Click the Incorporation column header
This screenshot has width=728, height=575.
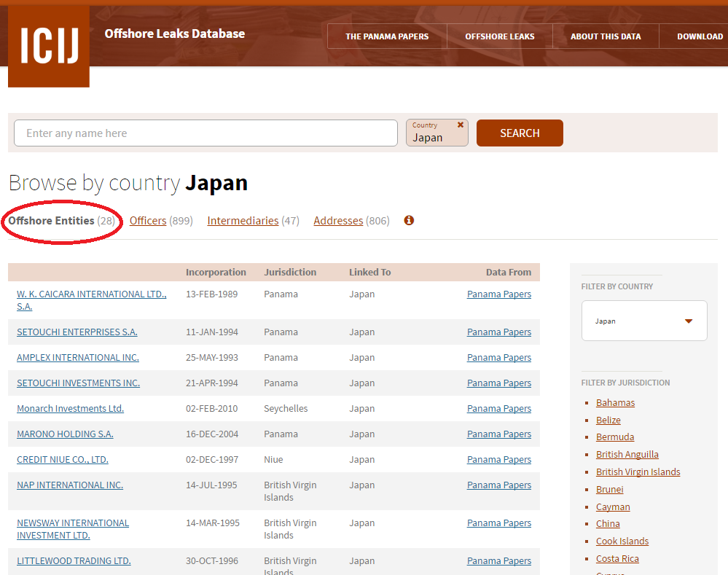pos(216,272)
